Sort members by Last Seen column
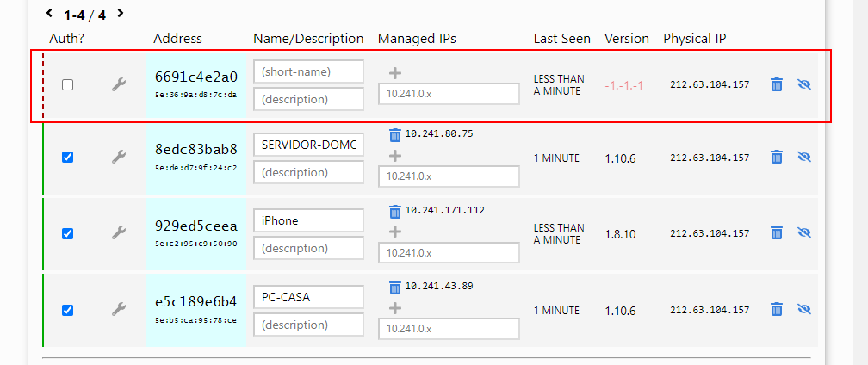868x365 pixels. pos(561,39)
